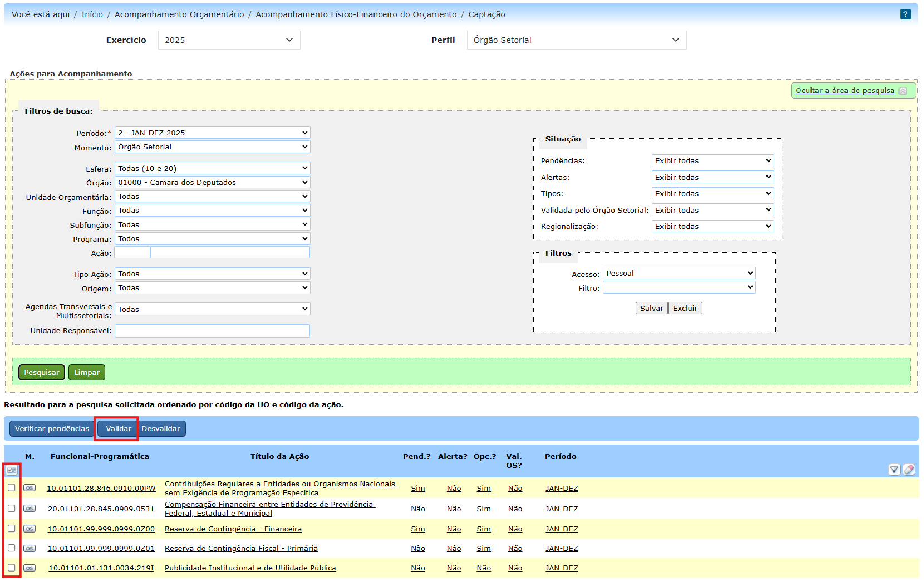Expand the Período dropdown
The image size is (924, 581).
[212, 133]
